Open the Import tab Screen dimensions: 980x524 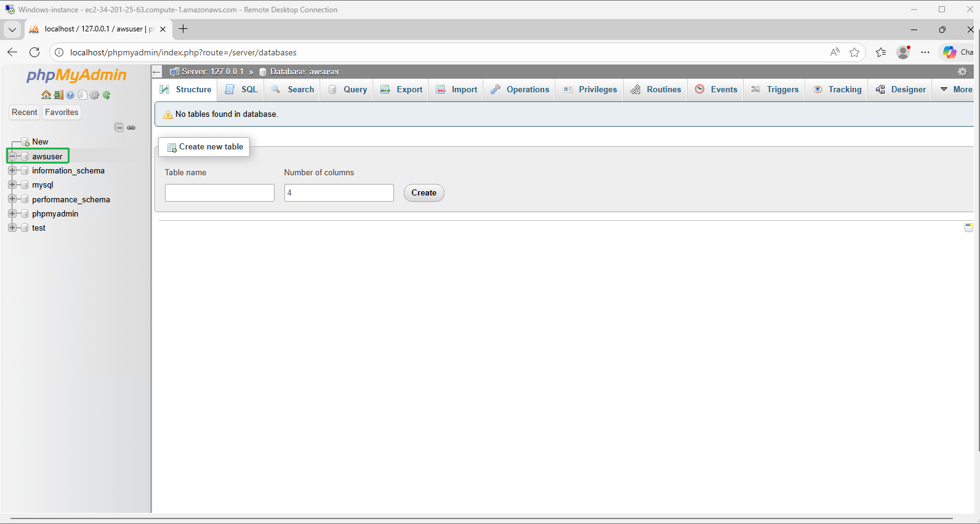[x=456, y=89]
